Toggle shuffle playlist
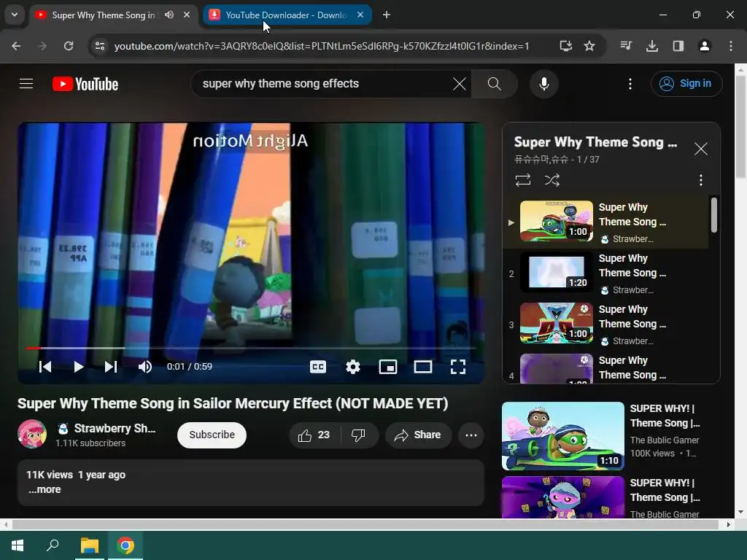Screen dimensions: 747x560 pos(551,180)
